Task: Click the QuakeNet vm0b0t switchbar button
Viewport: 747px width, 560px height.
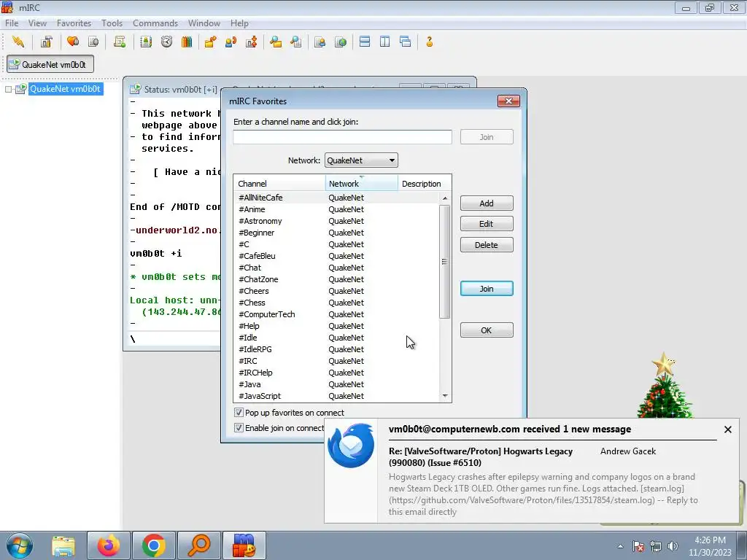Action: pyautogui.click(x=50, y=64)
